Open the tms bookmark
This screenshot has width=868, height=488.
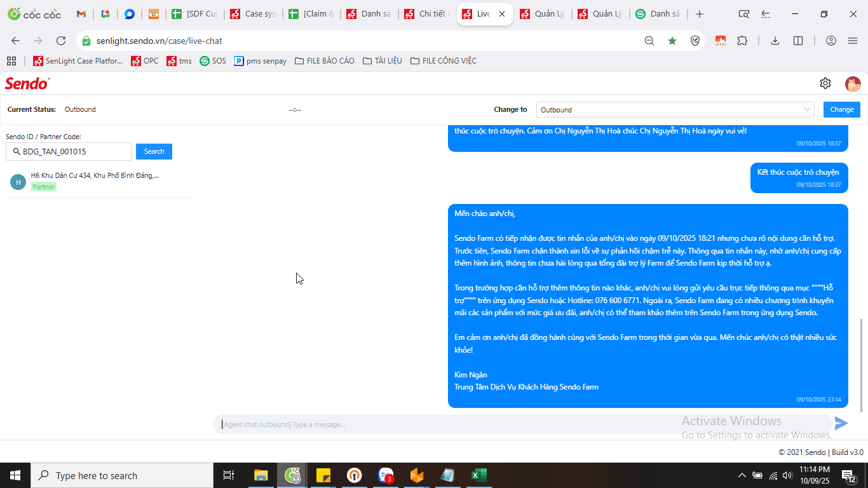(179, 61)
